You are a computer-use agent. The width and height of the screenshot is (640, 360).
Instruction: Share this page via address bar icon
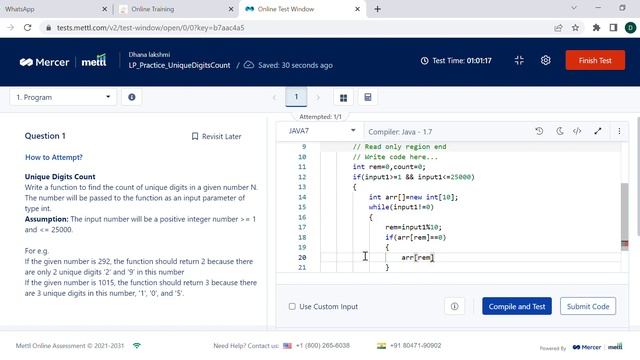(558, 28)
